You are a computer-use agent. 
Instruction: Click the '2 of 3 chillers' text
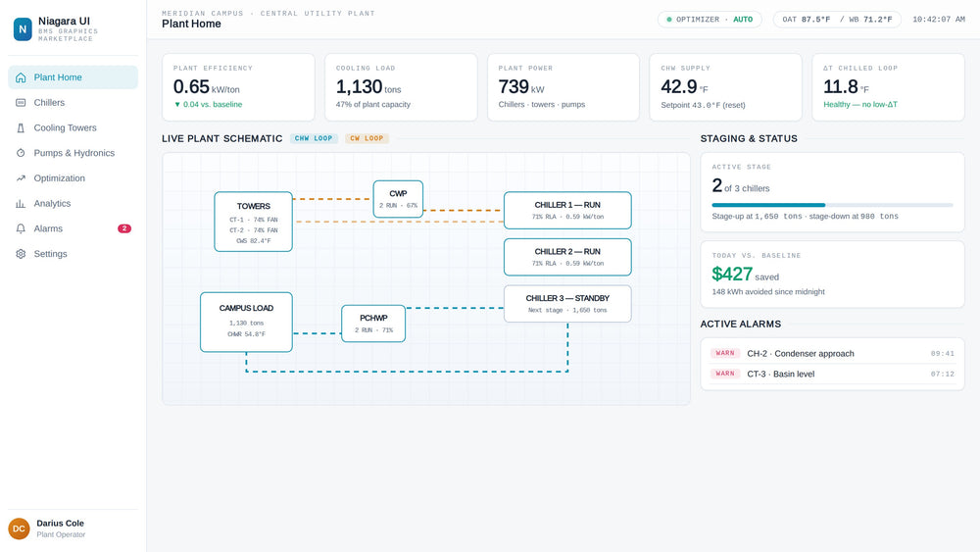(741, 186)
